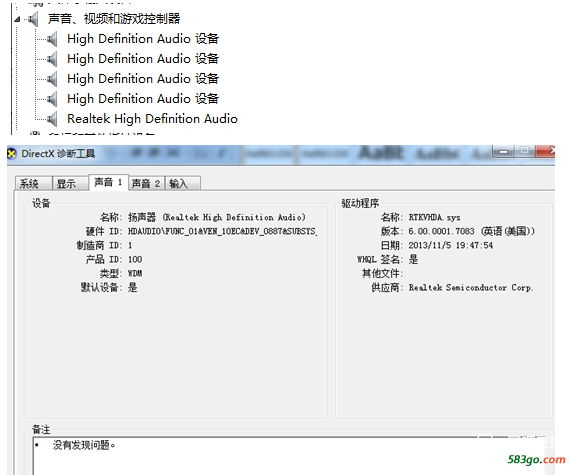Click the DirectX 诊断工具 title bar icon

[12, 154]
